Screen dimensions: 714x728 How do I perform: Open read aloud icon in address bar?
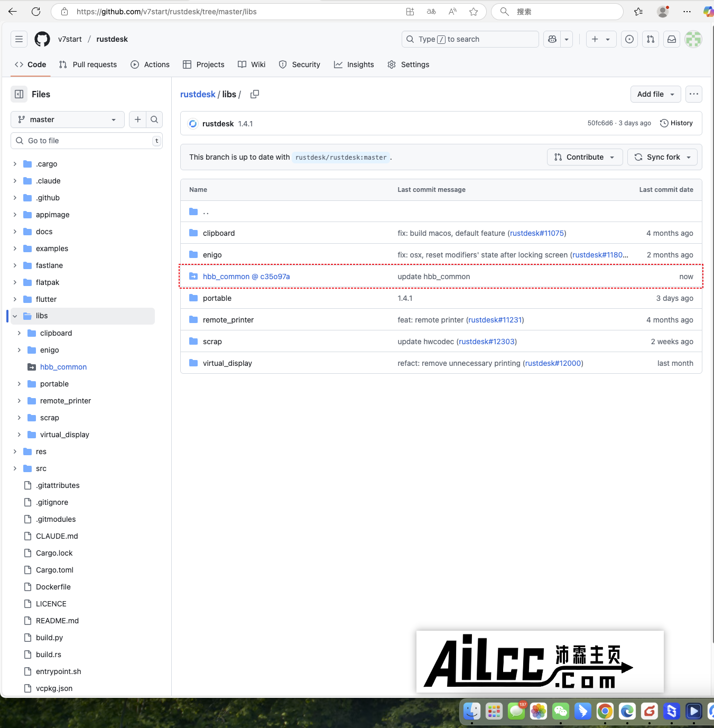(452, 12)
